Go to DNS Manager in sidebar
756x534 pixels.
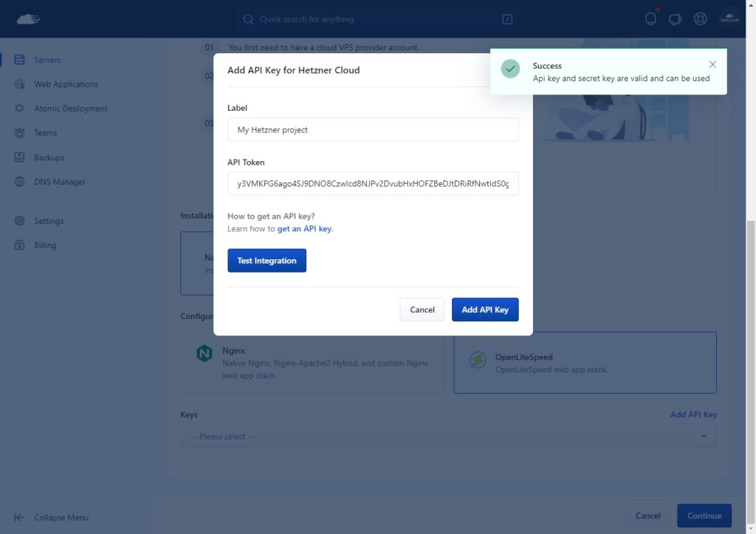[59, 182]
